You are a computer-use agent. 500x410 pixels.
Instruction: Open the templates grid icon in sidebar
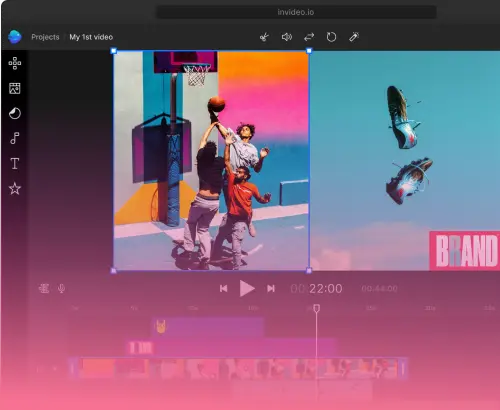15,63
